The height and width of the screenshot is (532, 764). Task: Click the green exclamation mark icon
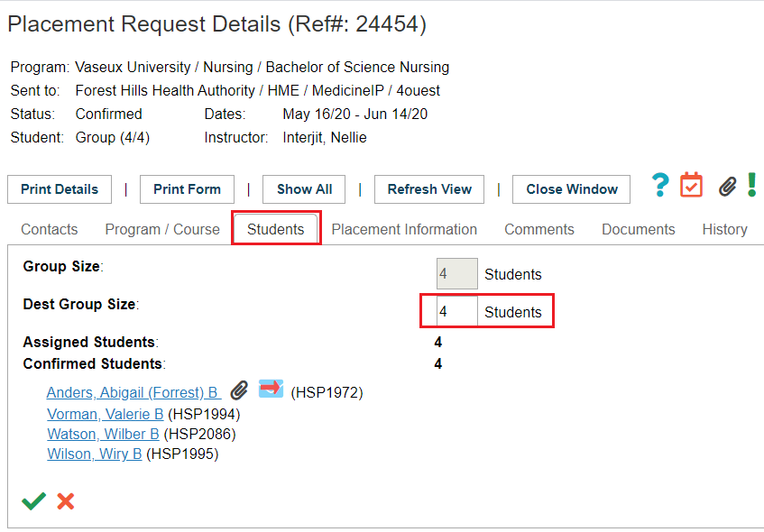[x=751, y=185]
